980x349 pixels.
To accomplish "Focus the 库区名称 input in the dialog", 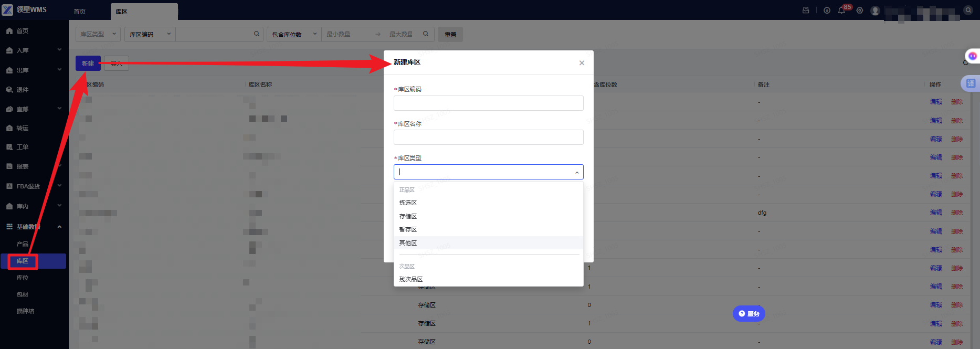I will click(488, 138).
